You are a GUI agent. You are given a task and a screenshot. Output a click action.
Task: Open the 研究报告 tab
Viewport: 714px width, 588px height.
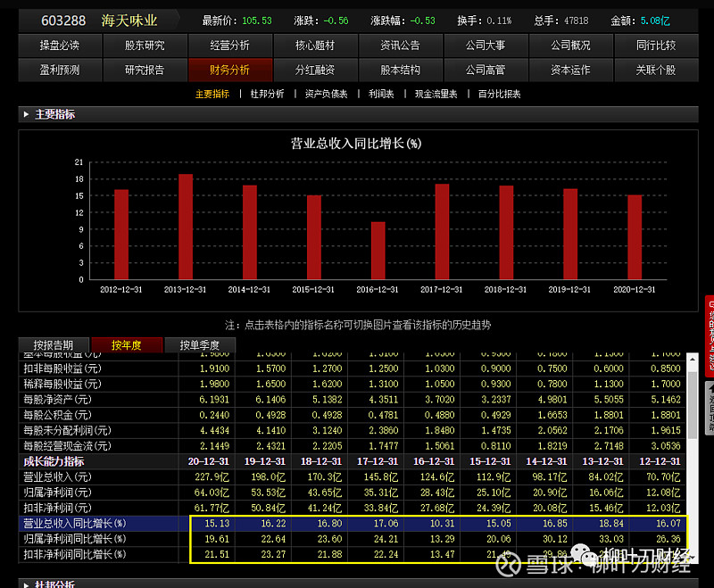point(145,70)
